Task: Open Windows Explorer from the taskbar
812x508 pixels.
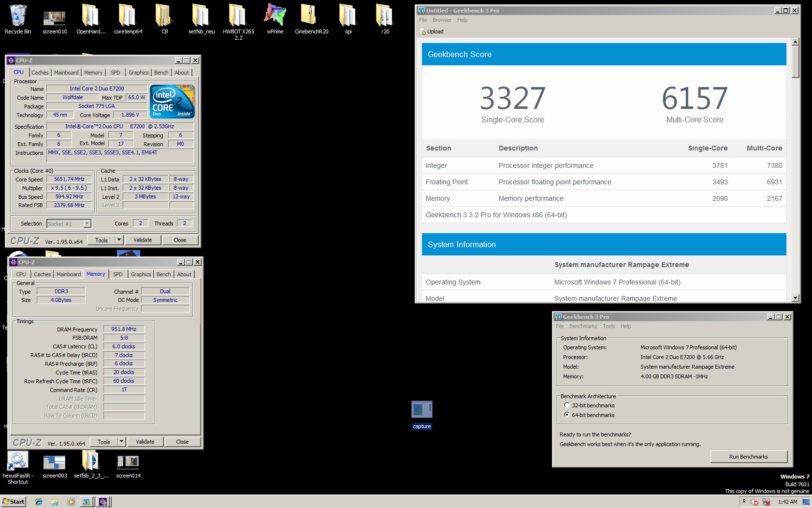Action: click(x=55, y=502)
